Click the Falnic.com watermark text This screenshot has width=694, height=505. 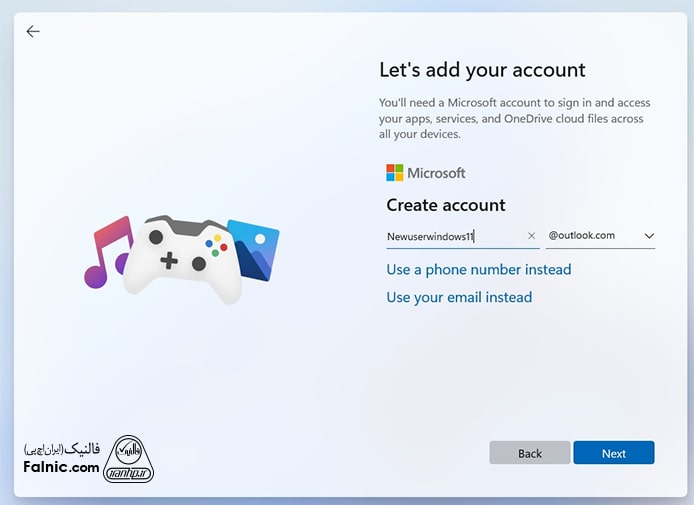(60, 467)
